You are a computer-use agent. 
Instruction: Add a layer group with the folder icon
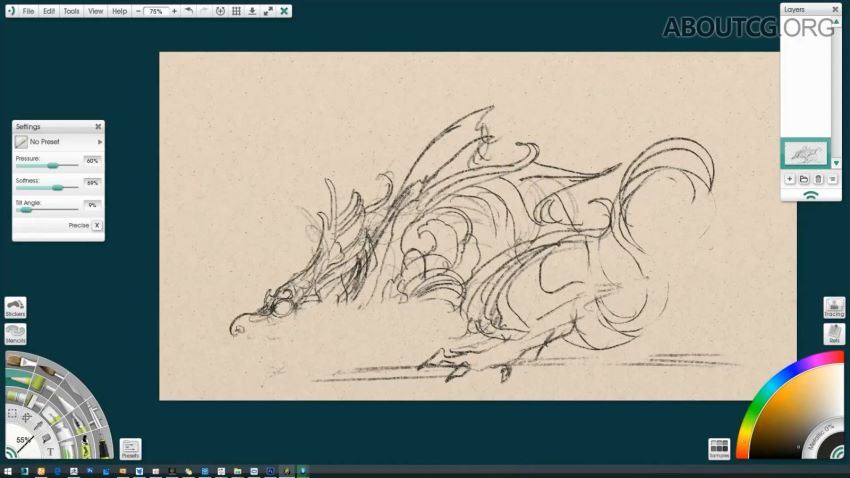pos(804,179)
